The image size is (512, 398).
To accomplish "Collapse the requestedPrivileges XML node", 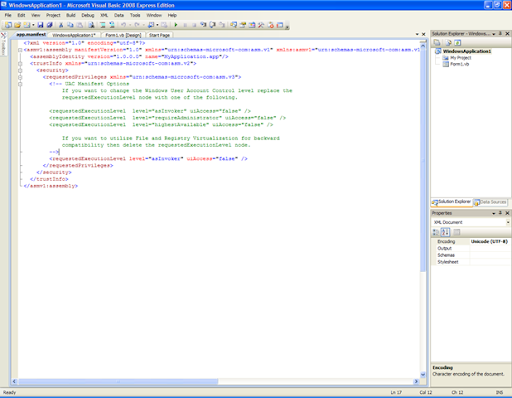I will [x=20, y=77].
